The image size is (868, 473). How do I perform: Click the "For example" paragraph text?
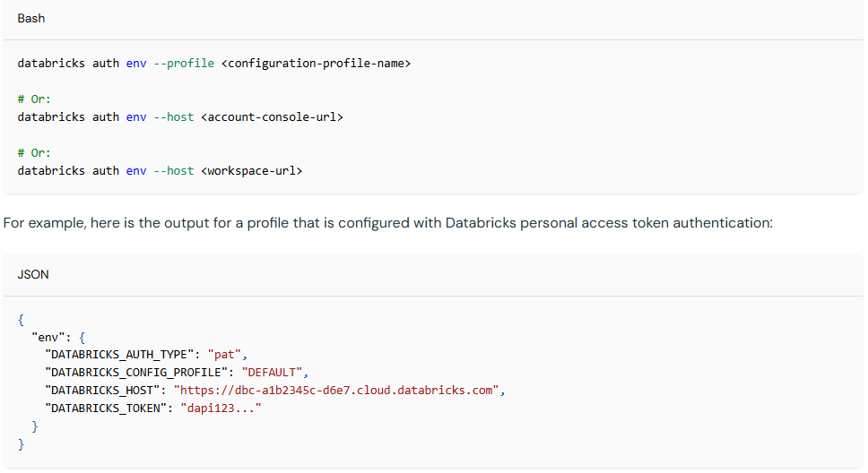click(x=387, y=222)
